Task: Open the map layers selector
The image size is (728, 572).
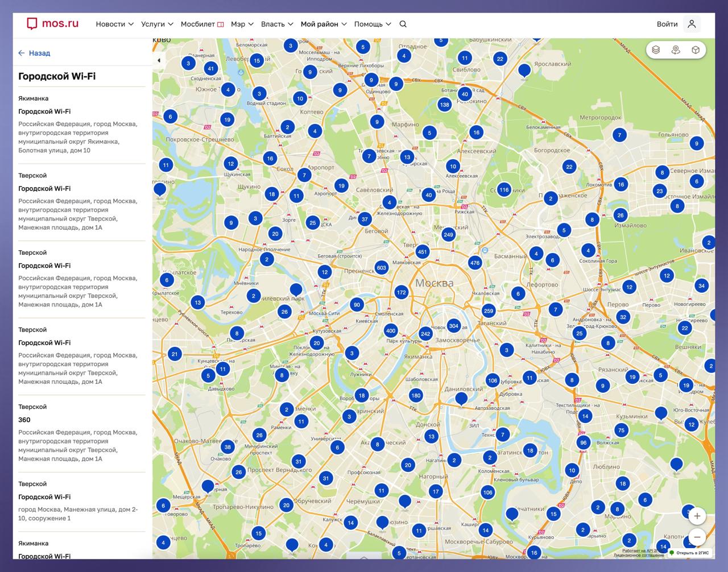Action: [656, 50]
